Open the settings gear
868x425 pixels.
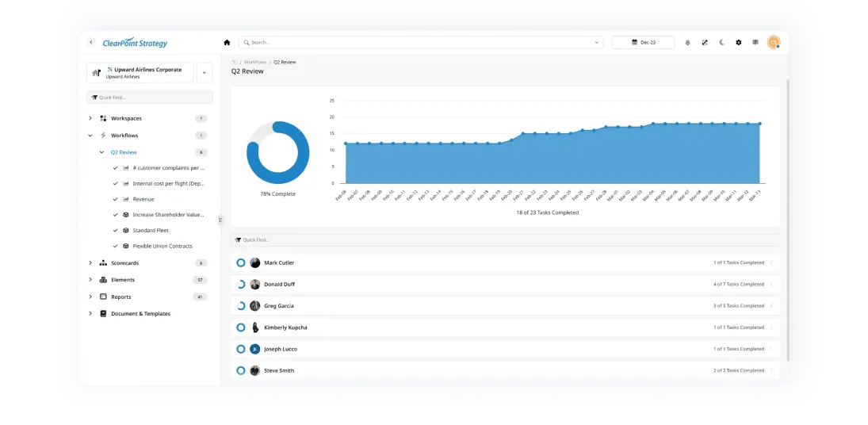[x=739, y=43]
